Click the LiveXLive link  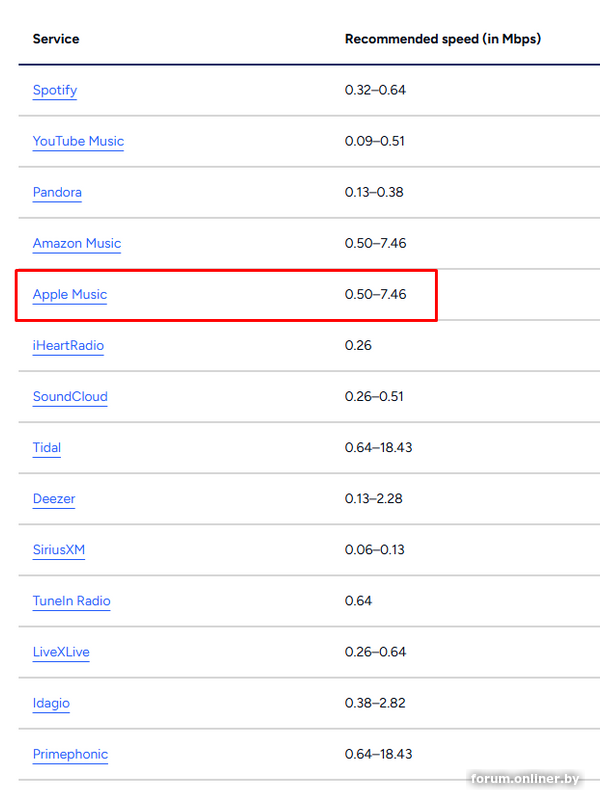[x=61, y=652]
